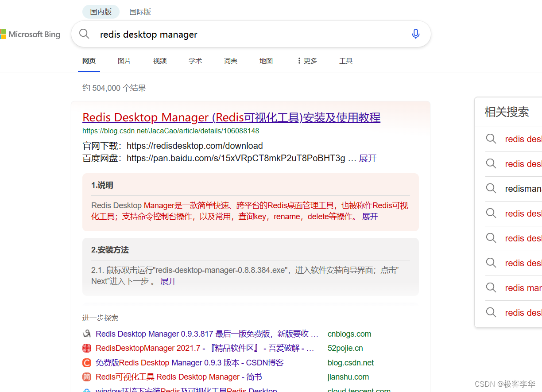Open Redis可视化工具 Redis Desktop Manager 简书 link
The width and height of the screenshot is (542, 392).
click(x=179, y=377)
